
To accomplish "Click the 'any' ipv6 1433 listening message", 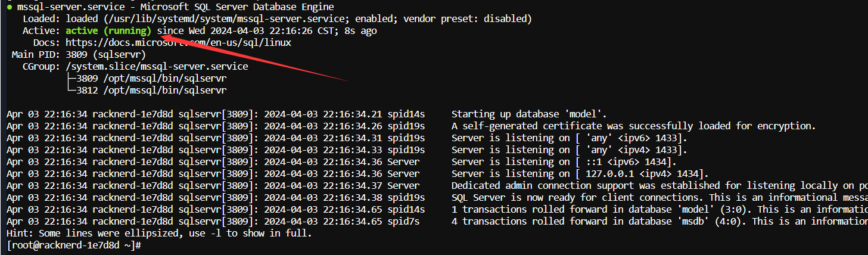I will click(569, 138).
